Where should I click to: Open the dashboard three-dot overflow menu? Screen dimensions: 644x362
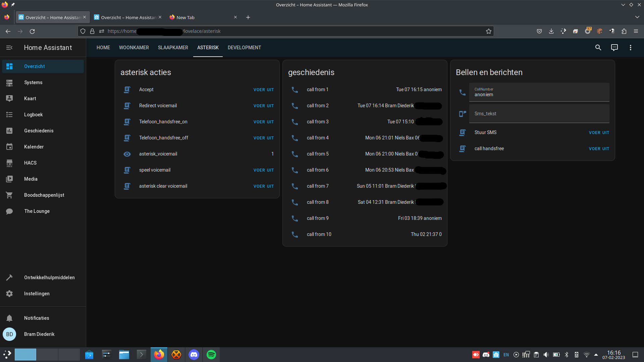(x=630, y=48)
